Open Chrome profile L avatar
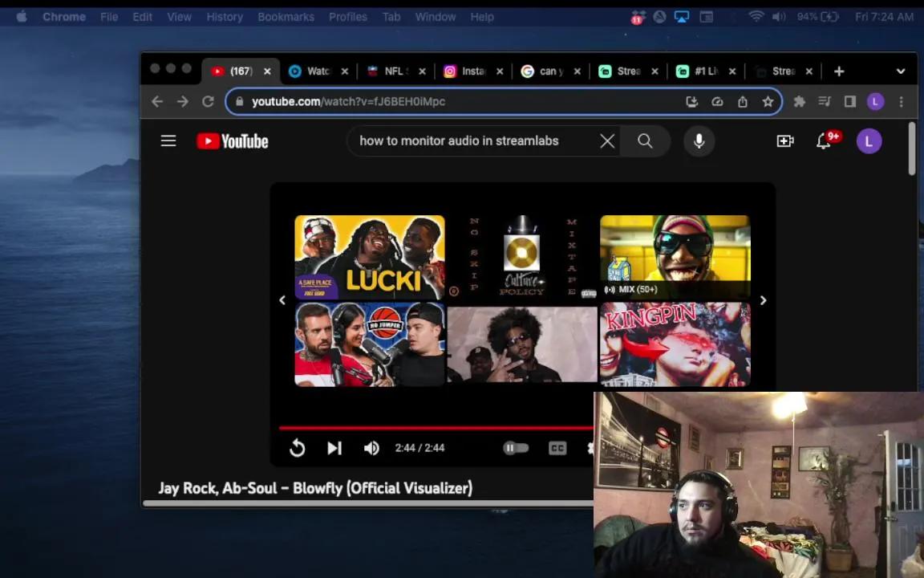924x578 pixels. pyautogui.click(x=875, y=101)
